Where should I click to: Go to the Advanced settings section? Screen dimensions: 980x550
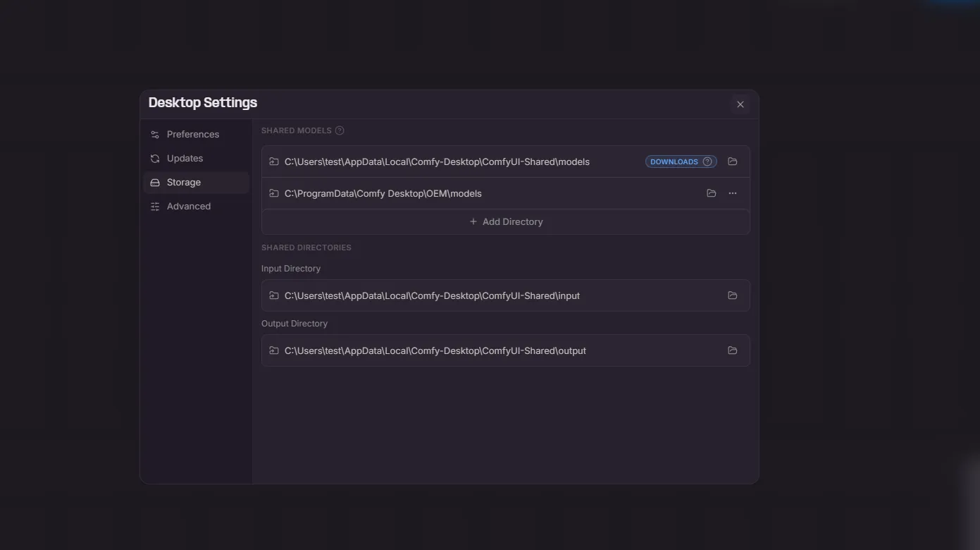[196, 206]
